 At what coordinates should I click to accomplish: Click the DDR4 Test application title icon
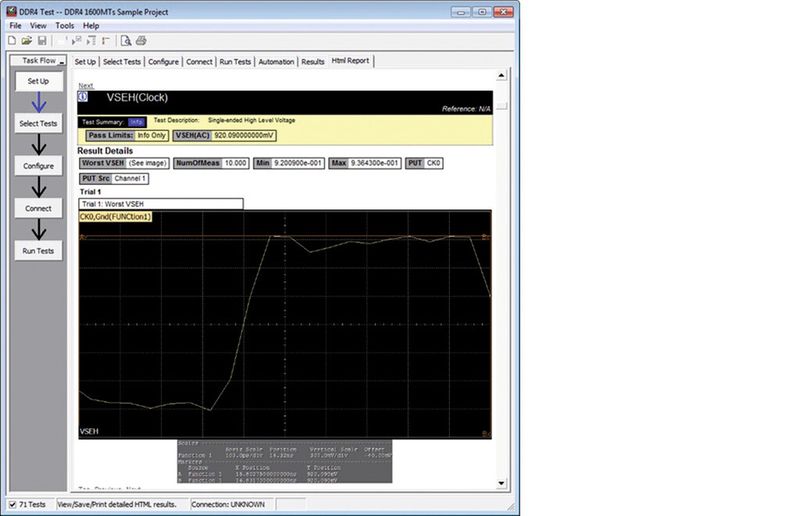[x=11, y=11]
